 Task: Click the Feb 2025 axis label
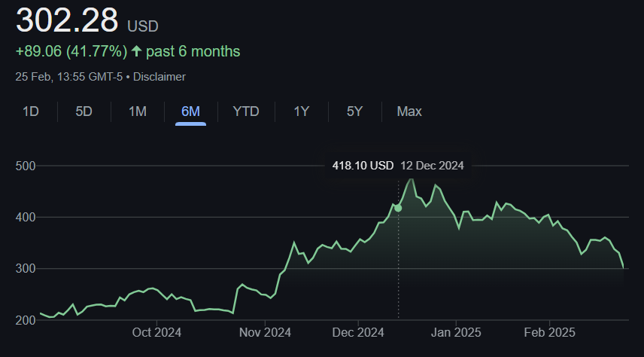(549, 332)
